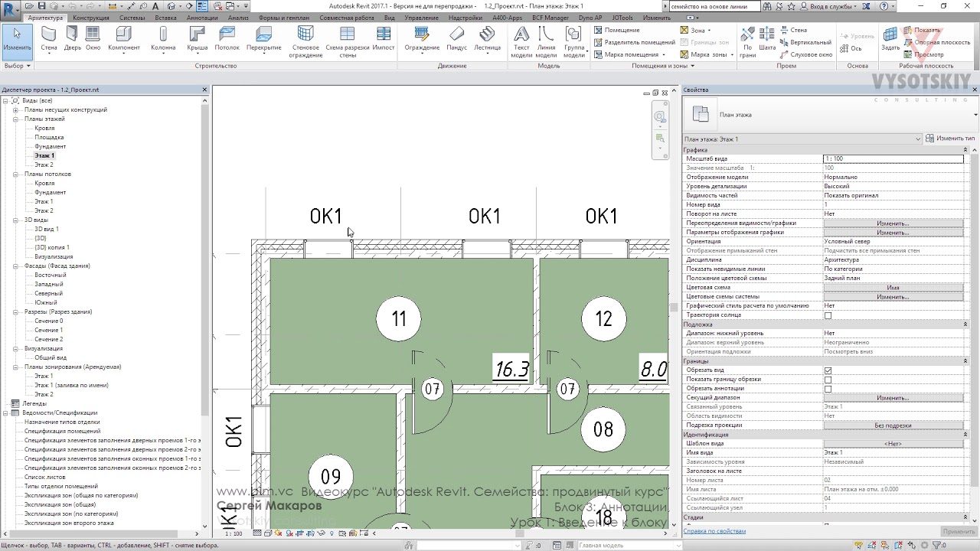Click Изменить for Переопределения видимости/графики
This screenshot has width=980, height=551.
coord(893,223)
